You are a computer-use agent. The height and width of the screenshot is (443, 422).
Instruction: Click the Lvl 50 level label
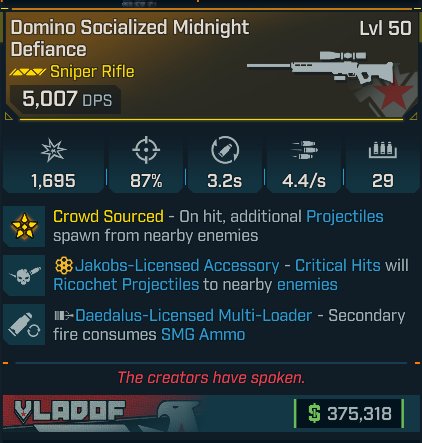coord(385,28)
